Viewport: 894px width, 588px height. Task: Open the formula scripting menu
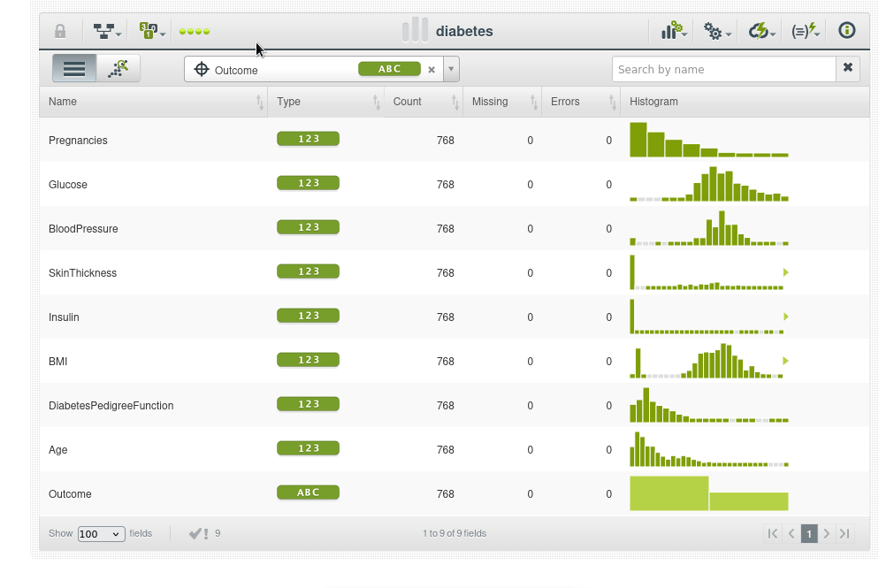point(805,32)
